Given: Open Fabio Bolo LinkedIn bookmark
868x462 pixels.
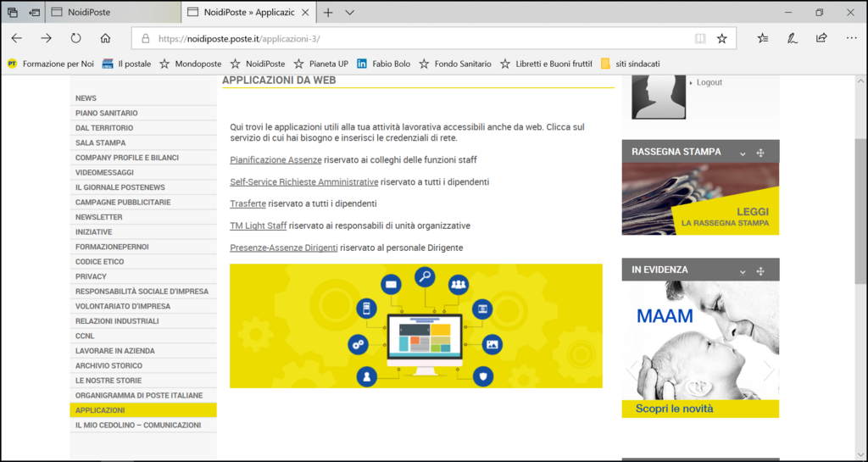Looking at the screenshot, I should pos(384,64).
